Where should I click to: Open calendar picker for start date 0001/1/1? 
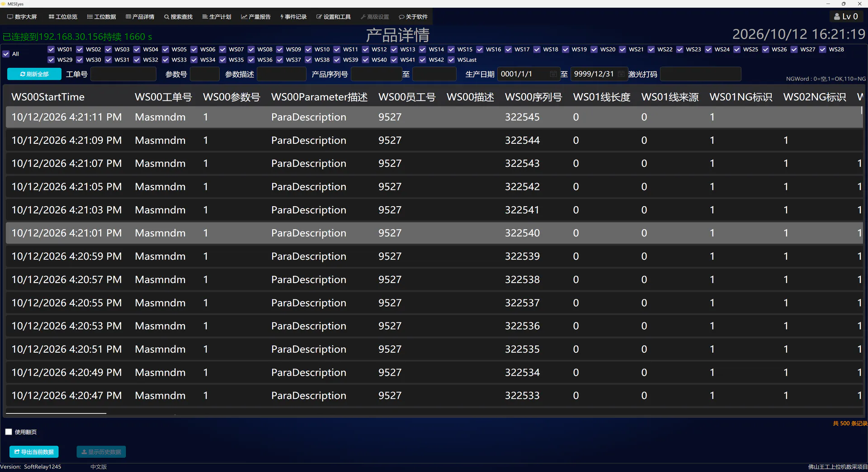553,74
